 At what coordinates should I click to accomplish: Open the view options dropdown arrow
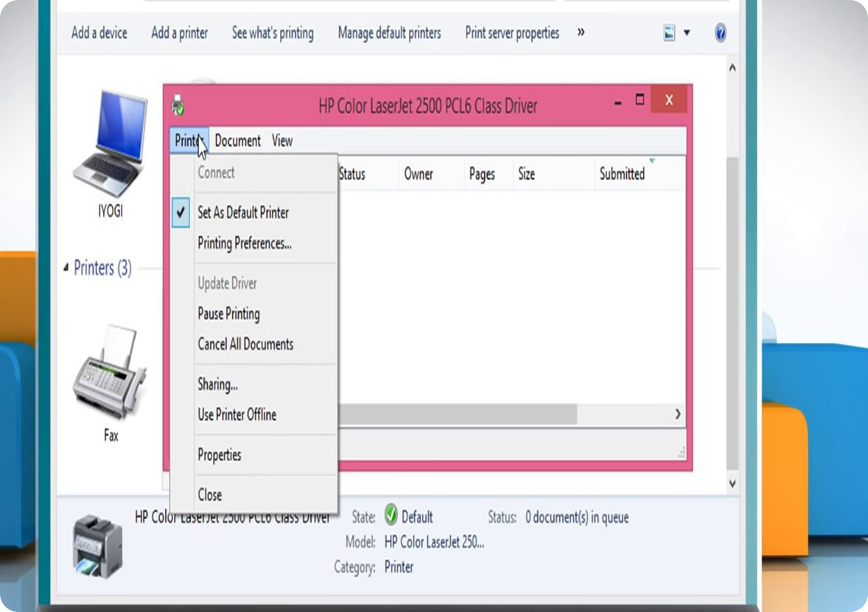point(687,32)
